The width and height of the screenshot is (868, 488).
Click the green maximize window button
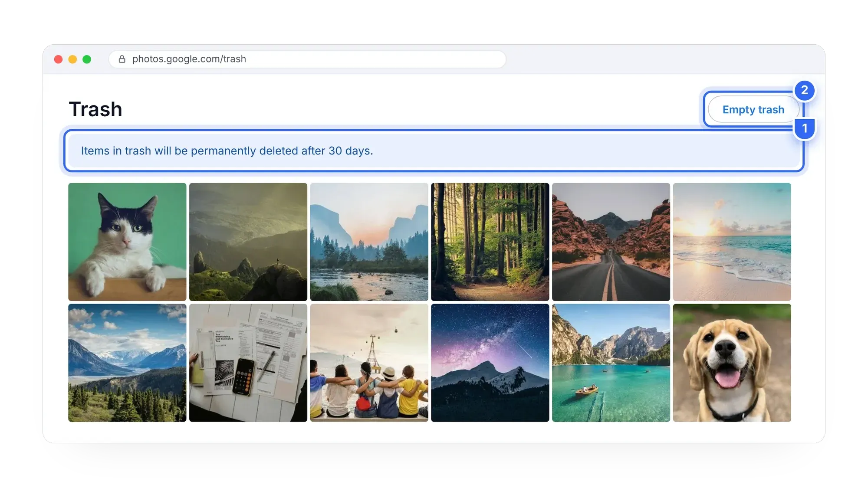(x=87, y=59)
